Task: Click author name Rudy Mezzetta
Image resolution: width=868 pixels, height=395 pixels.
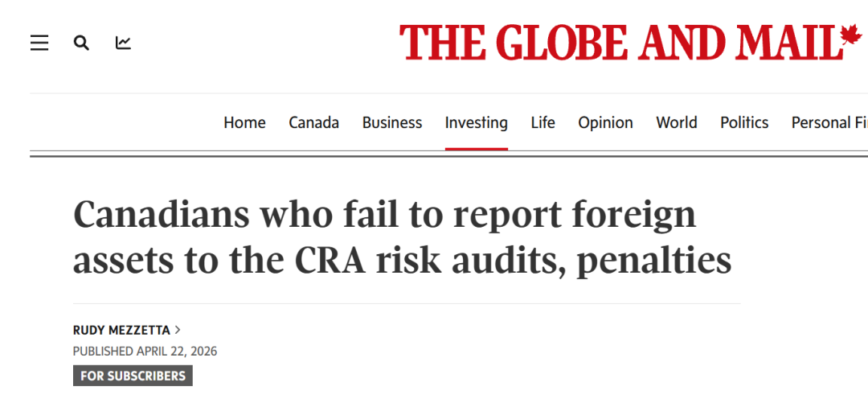Action: point(122,329)
